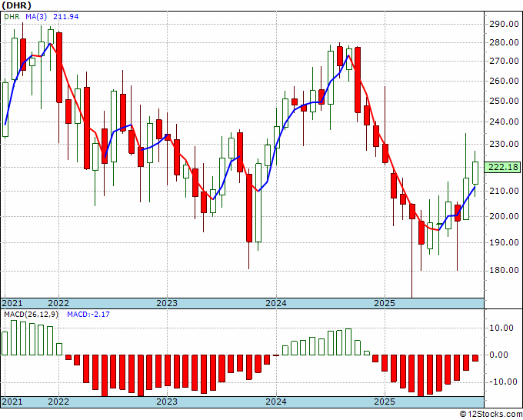523x420 pixels.
Task: Click the 2023 label on price chart axis
Action: pos(167,303)
